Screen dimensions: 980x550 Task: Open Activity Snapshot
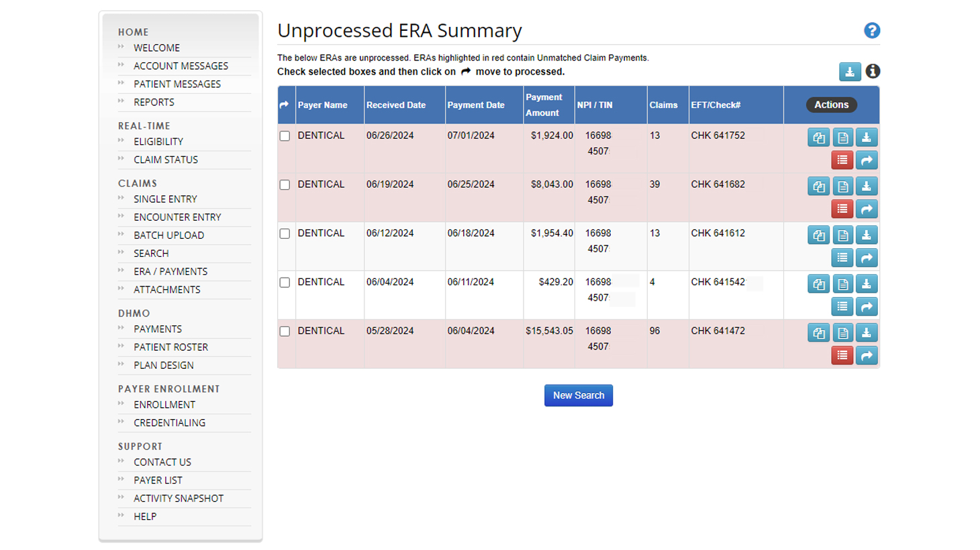click(x=179, y=498)
